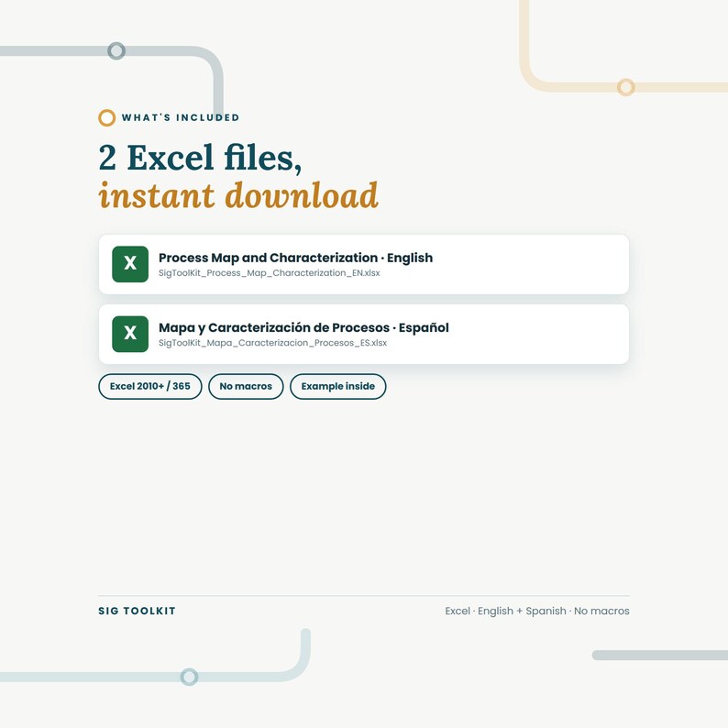
Task: Click 'Mapa y Caracterización de Procesos · Español' title
Action: pyautogui.click(x=303, y=328)
